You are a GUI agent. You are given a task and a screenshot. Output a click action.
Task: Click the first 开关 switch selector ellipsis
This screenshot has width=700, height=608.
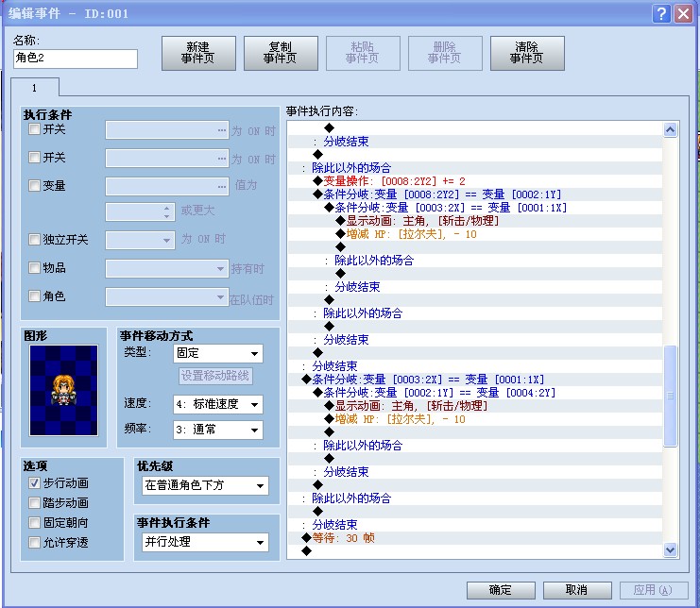coord(222,129)
